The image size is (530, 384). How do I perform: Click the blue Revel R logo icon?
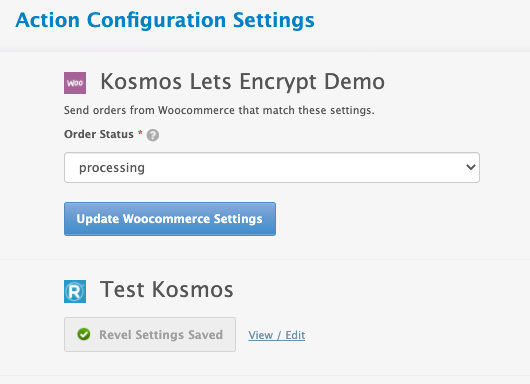pos(75,291)
